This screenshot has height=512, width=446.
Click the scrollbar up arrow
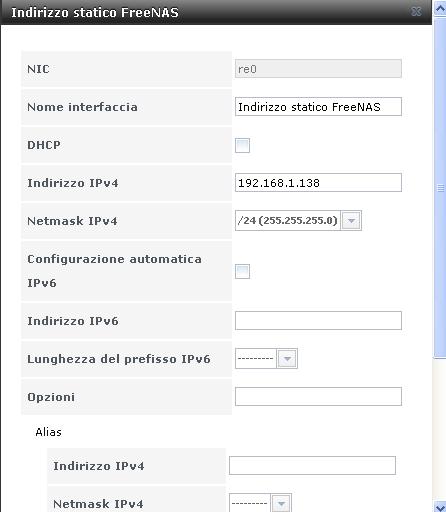tap(440, 8)
